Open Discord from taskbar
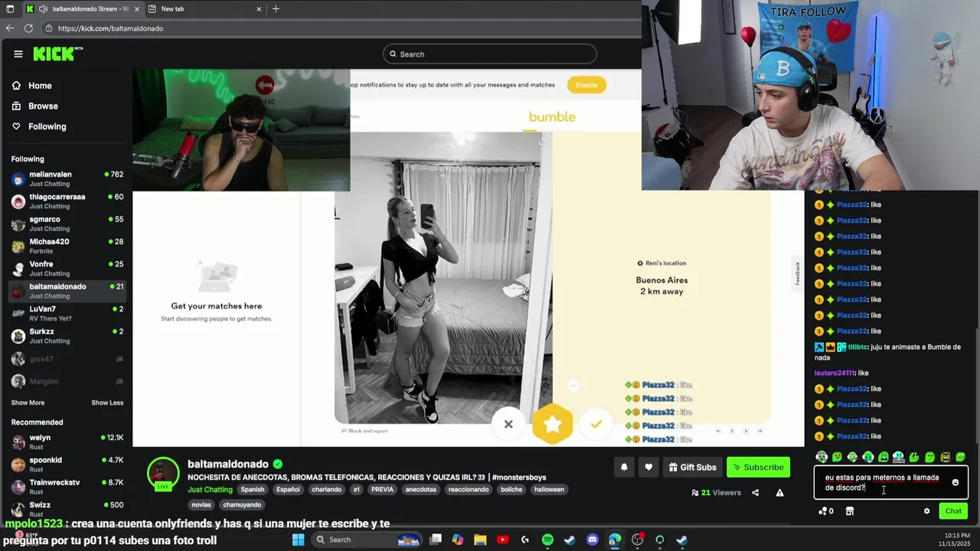This screenshot has height=551, width=980. (x=592, y=540)
